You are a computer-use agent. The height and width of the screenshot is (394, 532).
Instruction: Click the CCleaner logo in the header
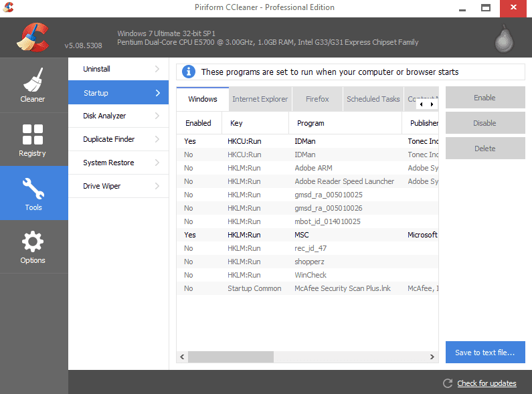33,37
